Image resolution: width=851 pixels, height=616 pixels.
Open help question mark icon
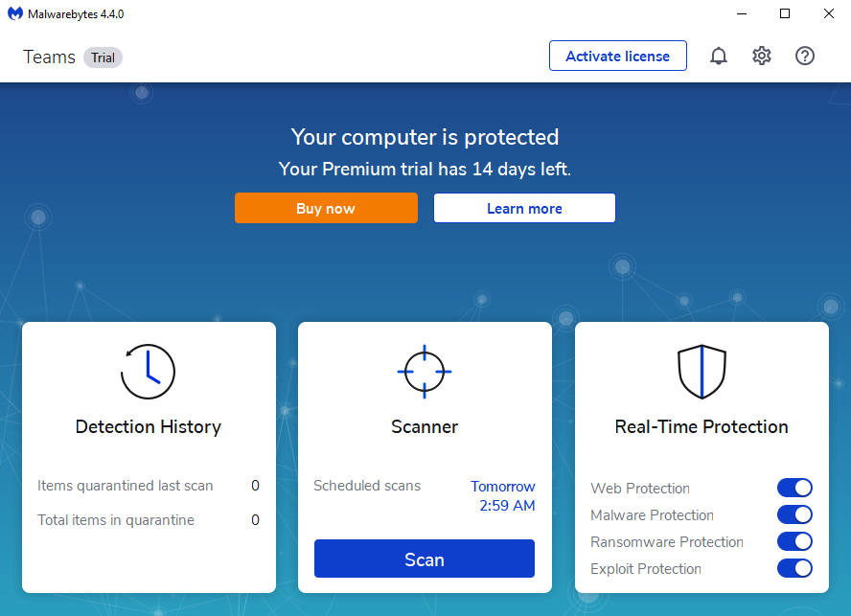804,56
